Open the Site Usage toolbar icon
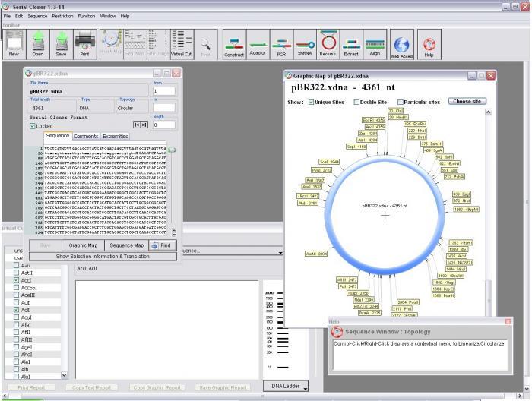Viewport: 532px width, 401px height. tap(158, 44)
